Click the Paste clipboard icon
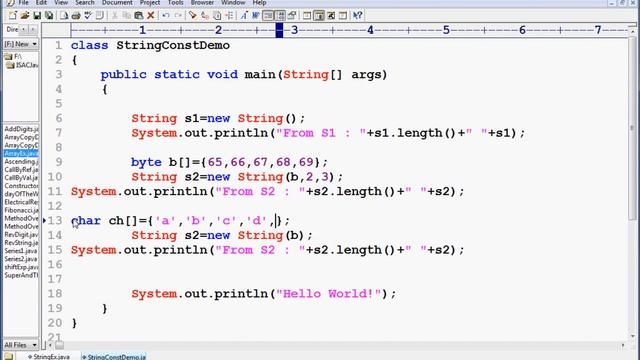640x360 pixels. [x=139, y=16]
